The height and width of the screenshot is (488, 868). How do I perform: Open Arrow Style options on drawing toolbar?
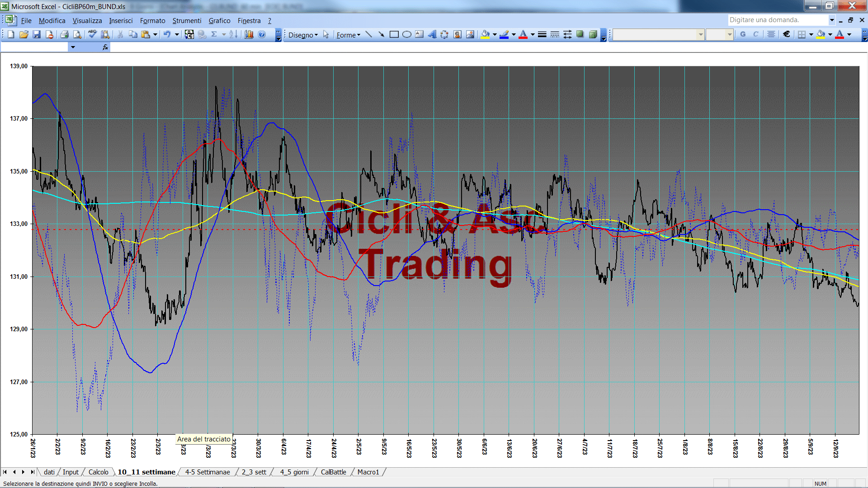coord(567,34)
